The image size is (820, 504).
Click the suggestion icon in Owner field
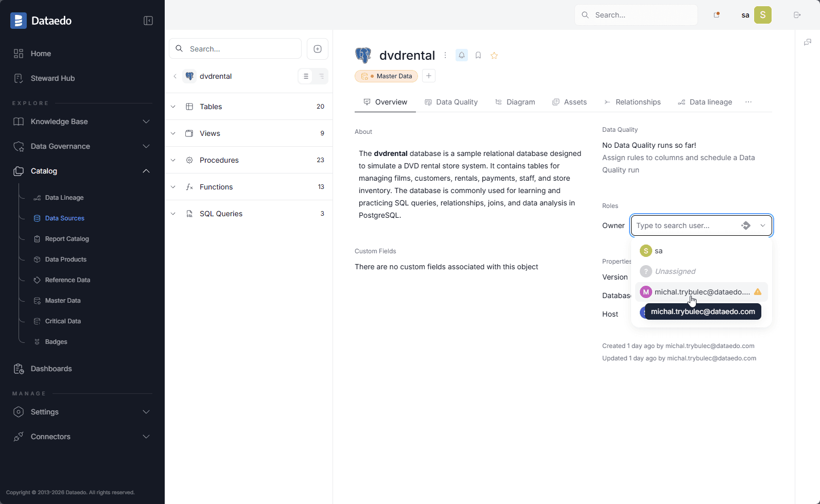pyautogui.click(x=746, y=225)
